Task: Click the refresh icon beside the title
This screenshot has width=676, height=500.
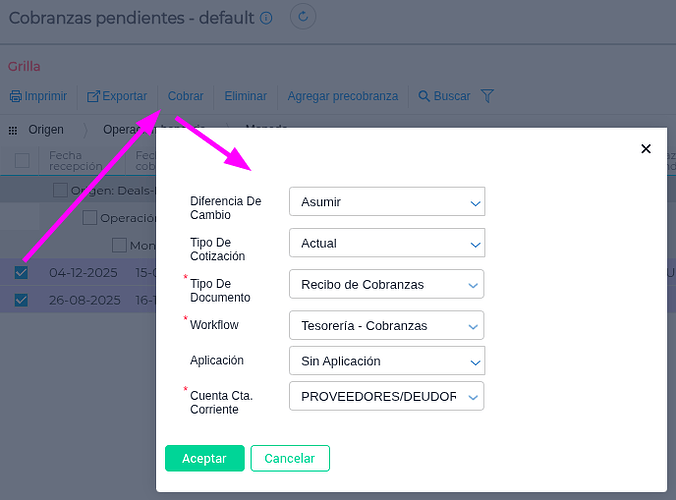Action: coord(304,17)
